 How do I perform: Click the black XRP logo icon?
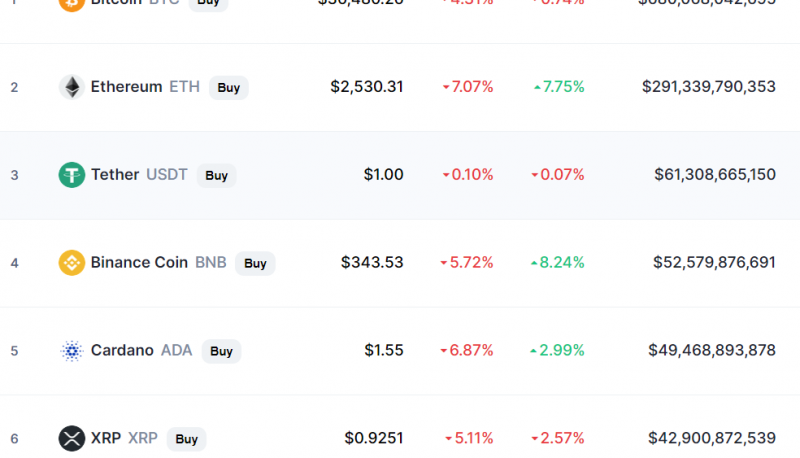click(71, 438)
